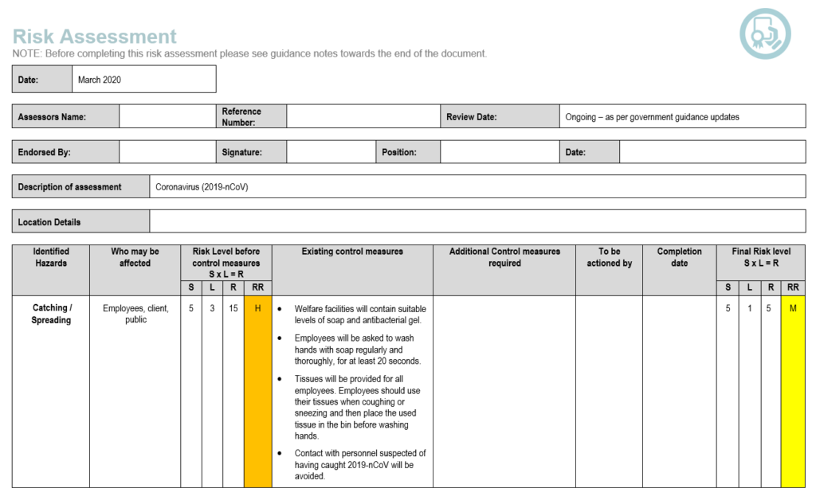816x504 pixels.
Task: Select the Reference Number empty field
Action: click(x=363, y=117)
